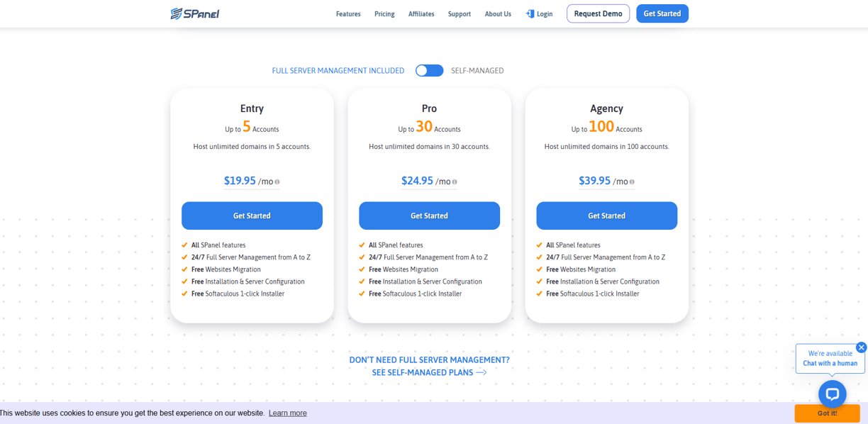
Task: Click Get Started on Pro plan
Action: pos(429,216)
